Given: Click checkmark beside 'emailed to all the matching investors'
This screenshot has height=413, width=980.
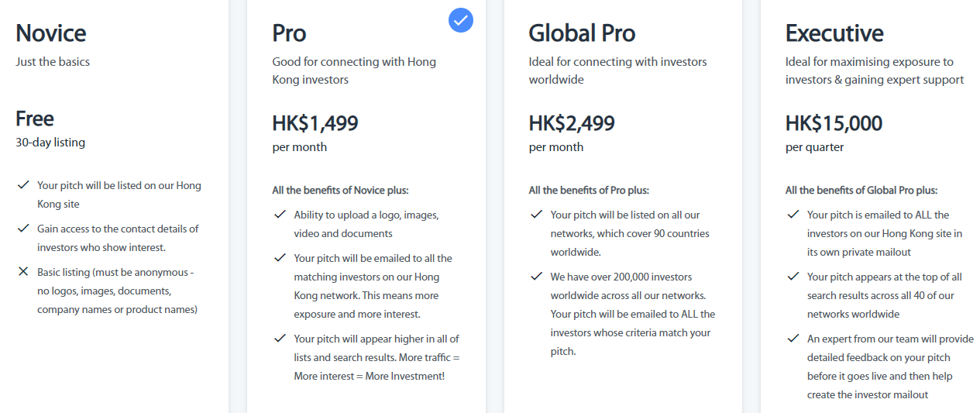Looking at the screenshot, I should (x=280, y=258).
